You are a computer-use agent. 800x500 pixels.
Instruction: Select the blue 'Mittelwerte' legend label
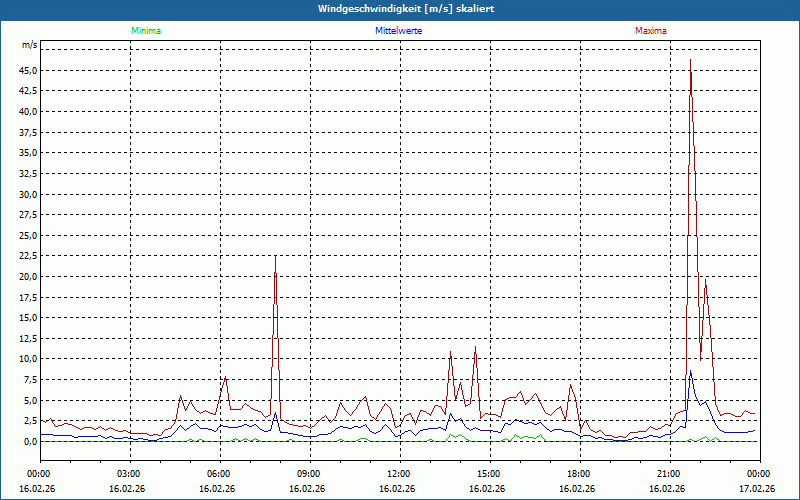[398, 31]
